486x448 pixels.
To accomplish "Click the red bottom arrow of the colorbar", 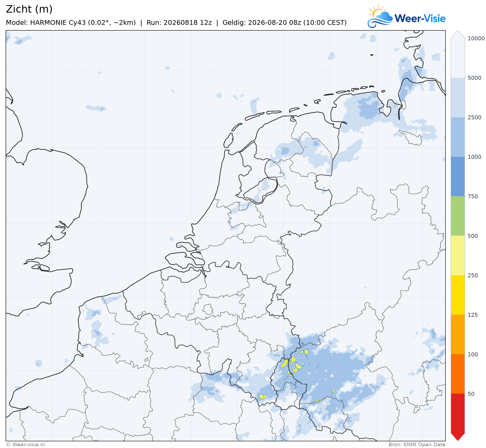I will [x=458, y=437].
